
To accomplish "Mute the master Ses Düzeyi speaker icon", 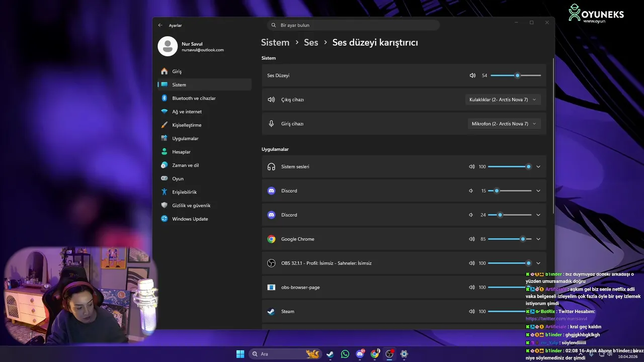I will [x=472, y=75].
